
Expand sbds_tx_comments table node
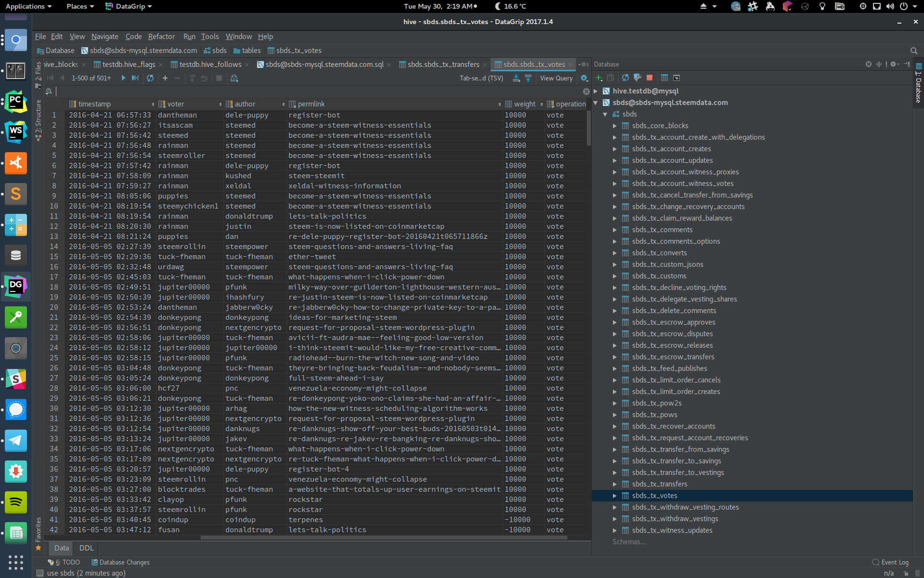coord(615,230)
